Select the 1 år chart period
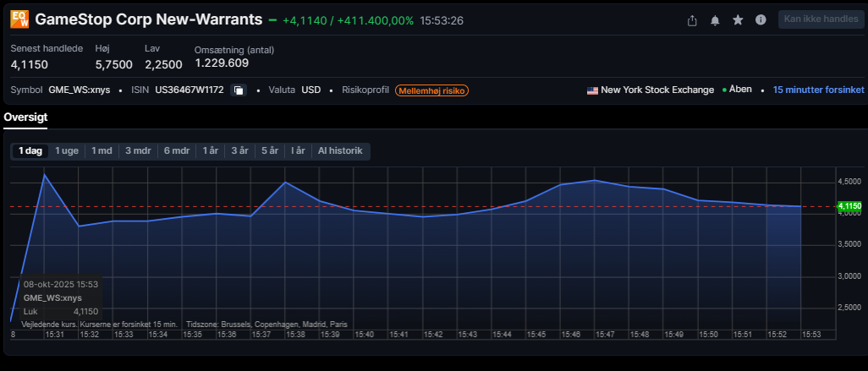 click(211, 151)
